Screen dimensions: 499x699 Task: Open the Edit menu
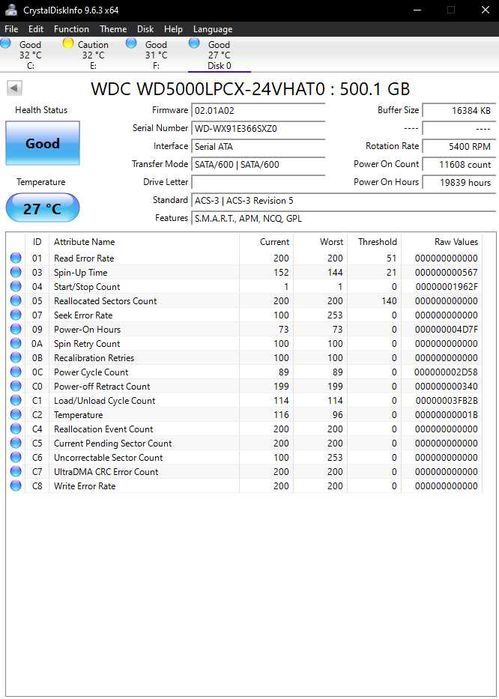click(x=36, y=29)
